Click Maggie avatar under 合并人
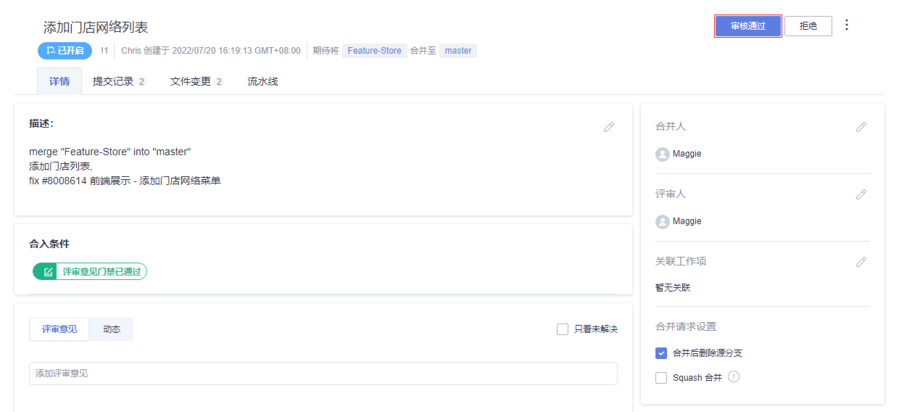 tap(662, 154)
